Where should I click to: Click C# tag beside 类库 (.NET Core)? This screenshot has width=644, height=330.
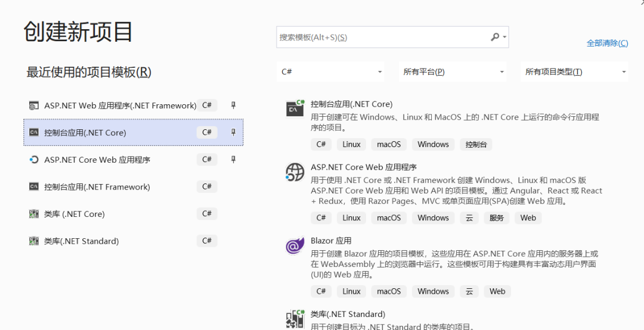207,213
